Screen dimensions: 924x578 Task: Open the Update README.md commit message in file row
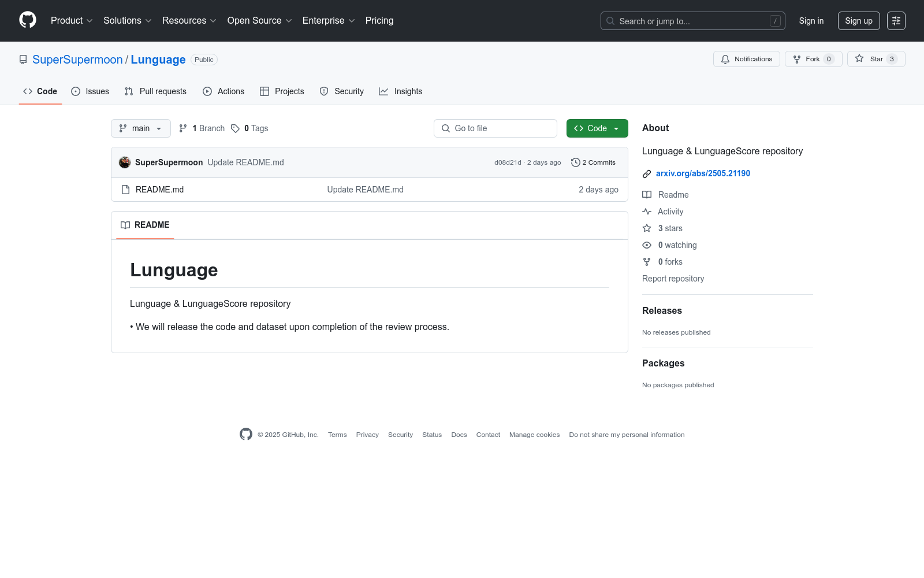coord(365,190)
